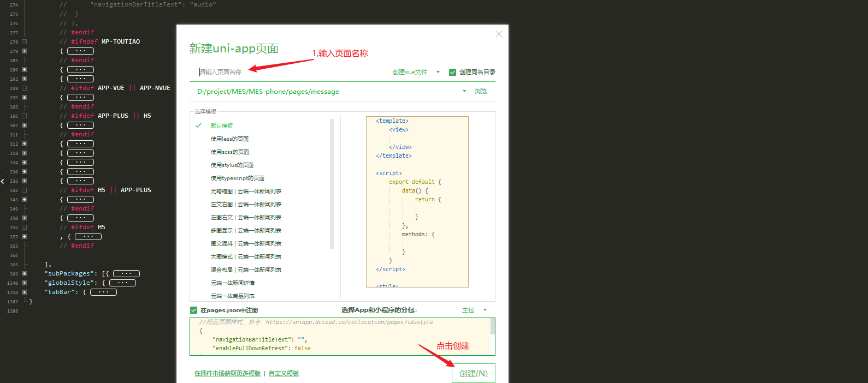Click the ellipsis box after "tabBar"
This screenshot has width=868, height=383.
tap(103, 292)
